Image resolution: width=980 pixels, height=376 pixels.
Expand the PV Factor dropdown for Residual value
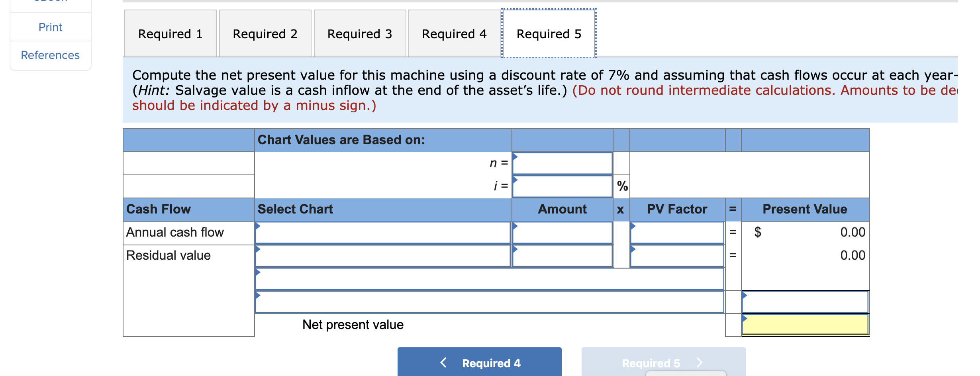click(677, 256)
